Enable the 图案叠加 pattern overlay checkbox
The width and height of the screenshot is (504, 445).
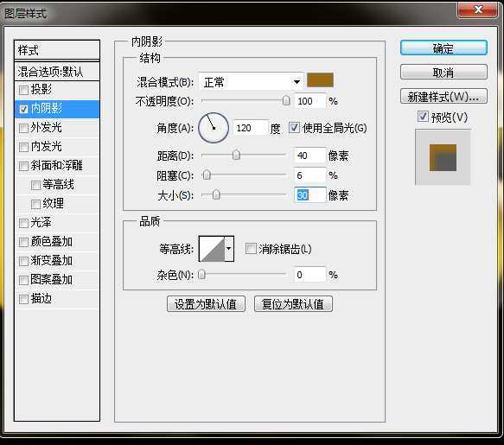(23, 280)
